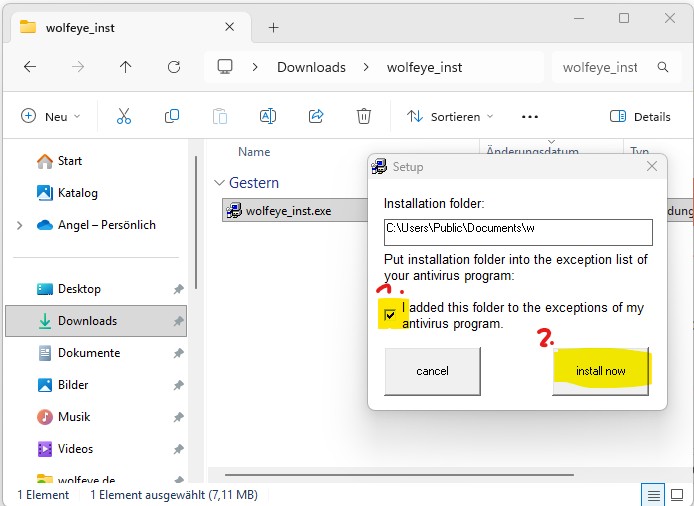Go up one folder level
The height and width of the screenshot is (506, 694).
125,67
